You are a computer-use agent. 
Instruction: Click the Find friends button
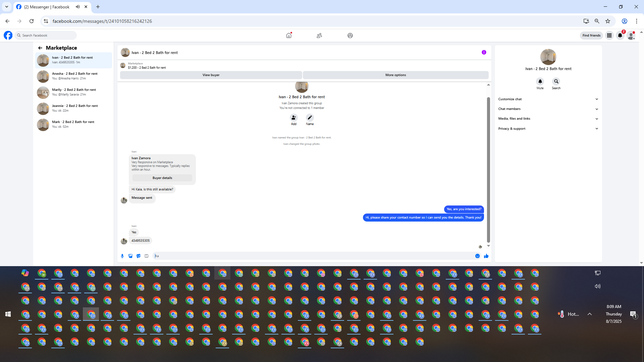591,35
